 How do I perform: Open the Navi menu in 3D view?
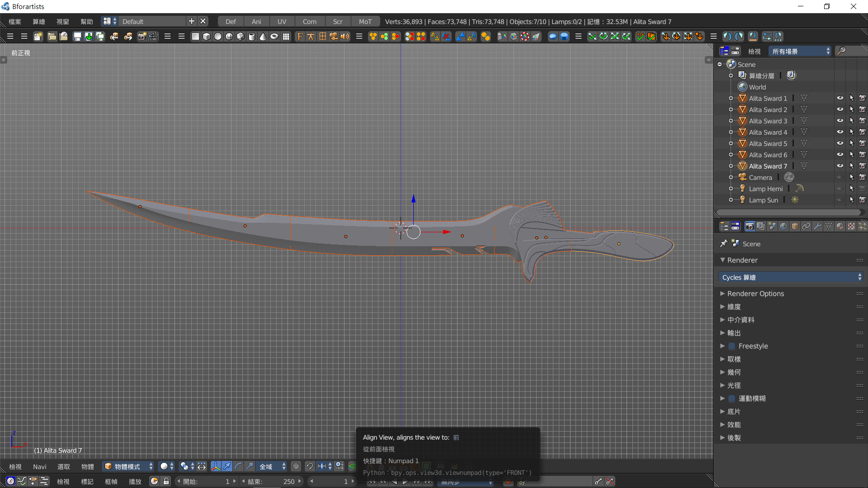(40, 466)
